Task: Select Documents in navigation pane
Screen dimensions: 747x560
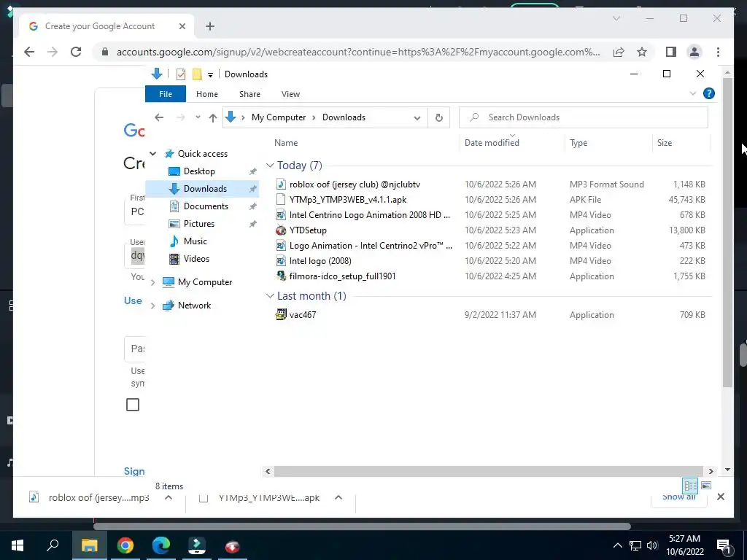Action: [x=206, y=206]
